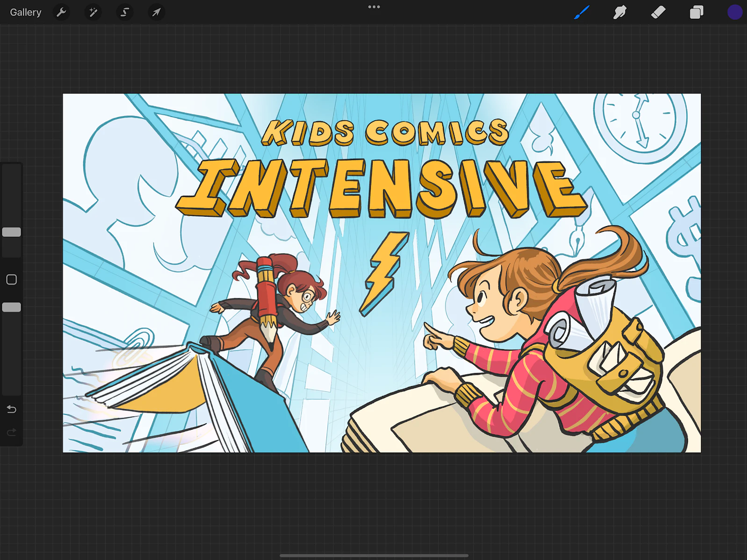Open the Actions wrench menu

pyautogui.click(x=61, y=12)
